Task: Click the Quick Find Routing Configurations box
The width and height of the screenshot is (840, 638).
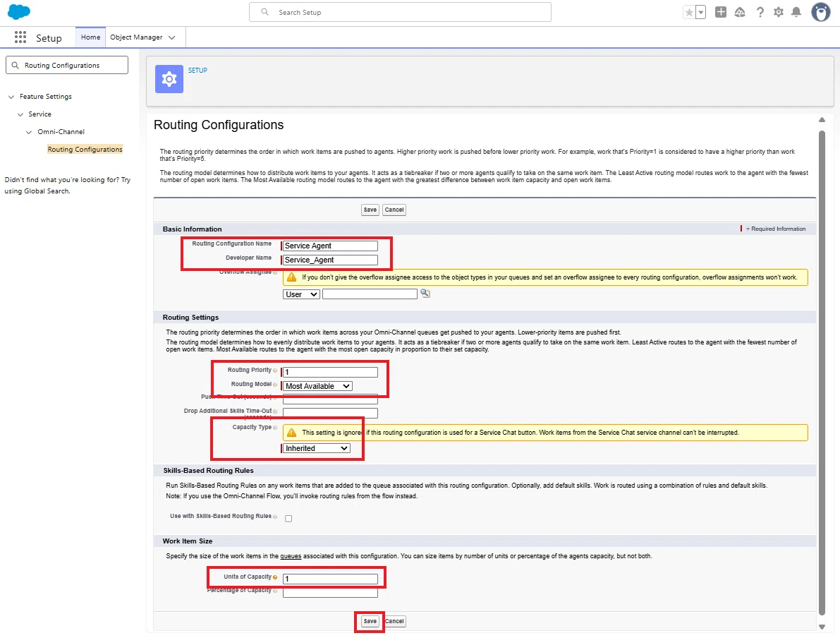Action: 67,65
